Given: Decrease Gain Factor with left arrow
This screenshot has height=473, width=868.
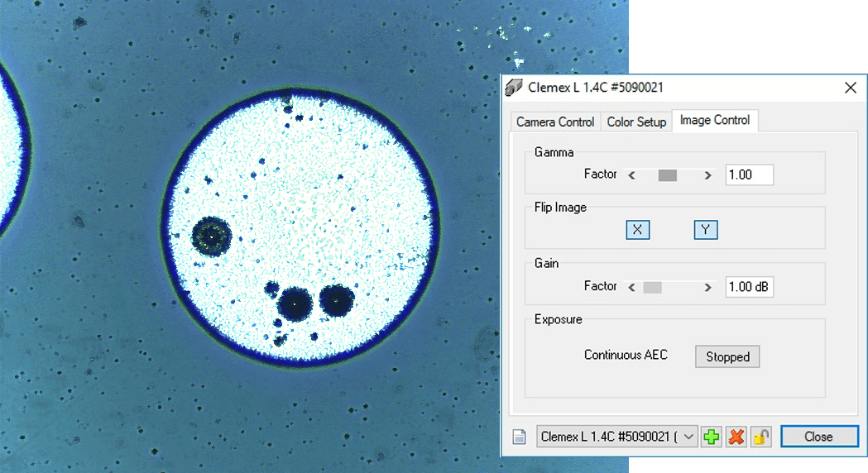Looking at the screenshot, I should pos(631,288).
